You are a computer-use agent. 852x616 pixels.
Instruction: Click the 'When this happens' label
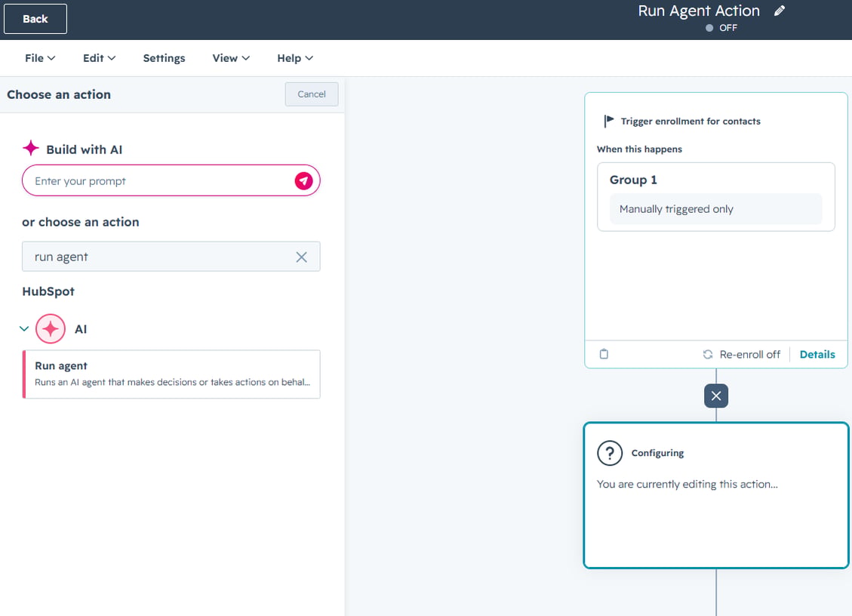click(639, 149)
